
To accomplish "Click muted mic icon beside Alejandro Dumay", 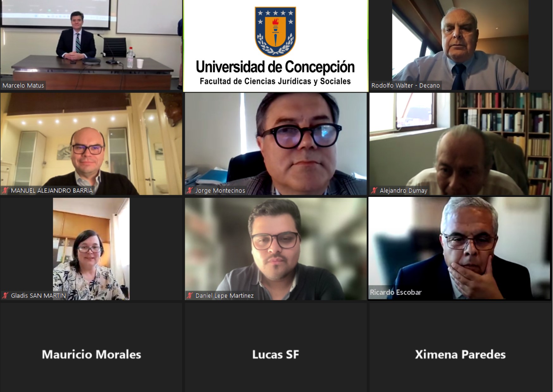I will (x=375, y=191).
